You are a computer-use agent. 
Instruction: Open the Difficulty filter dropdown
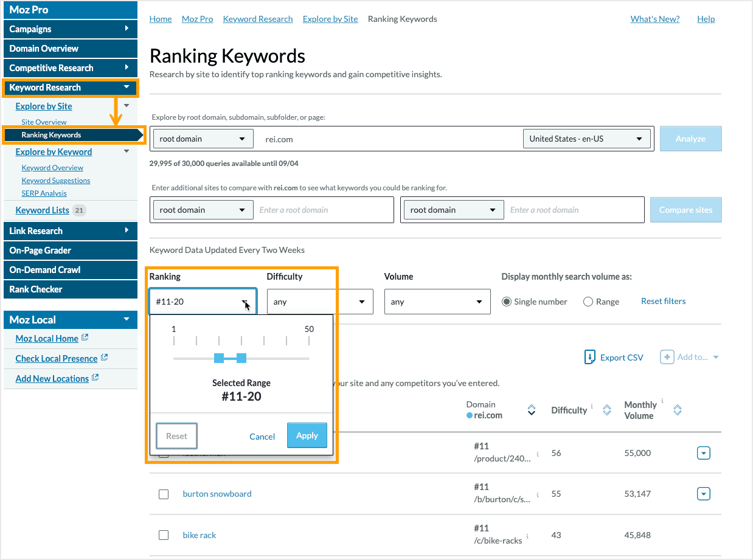click(x=320, y=302)
